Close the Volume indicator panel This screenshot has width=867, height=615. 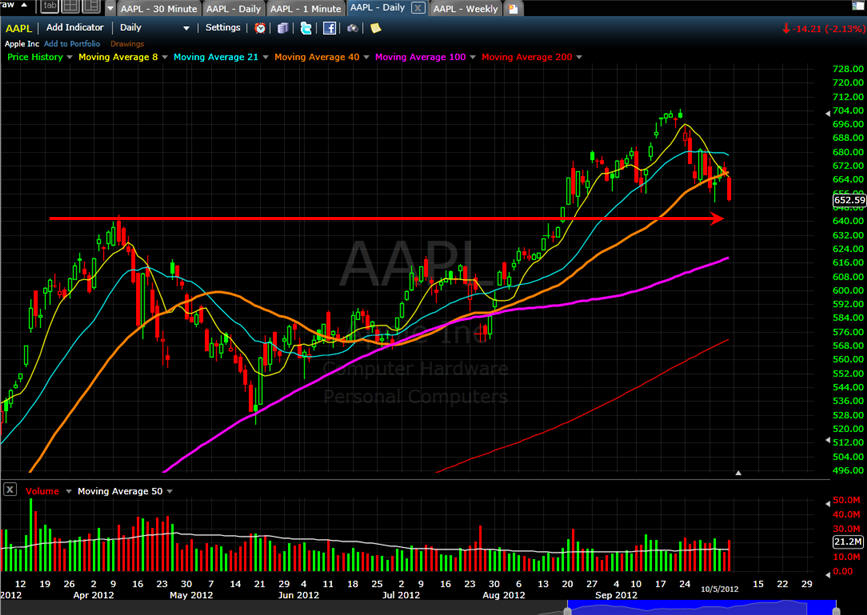click(x=10, y=489)
